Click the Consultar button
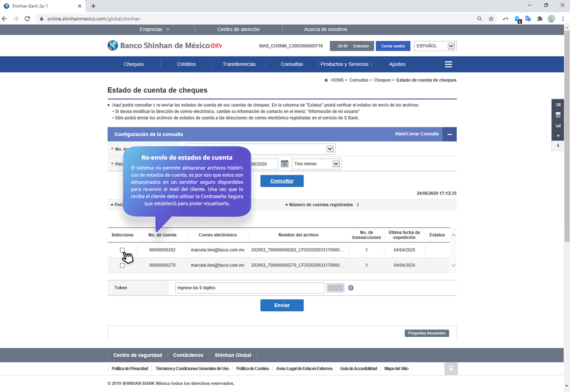 click(x=282, y=181)
